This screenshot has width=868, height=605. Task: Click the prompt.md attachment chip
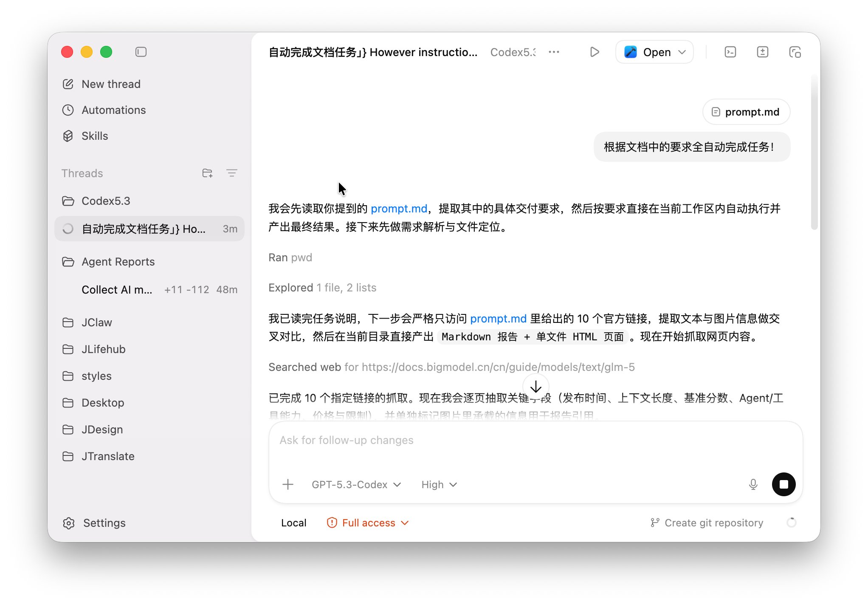click(x=746, y=112)
